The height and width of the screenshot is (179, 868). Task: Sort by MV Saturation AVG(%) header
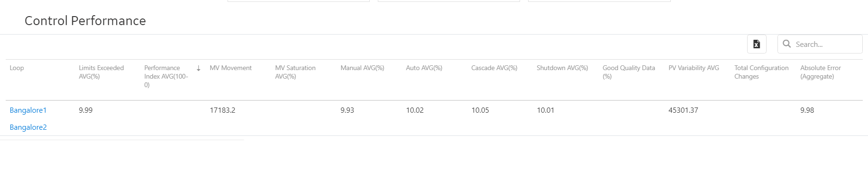click(295, 72)
